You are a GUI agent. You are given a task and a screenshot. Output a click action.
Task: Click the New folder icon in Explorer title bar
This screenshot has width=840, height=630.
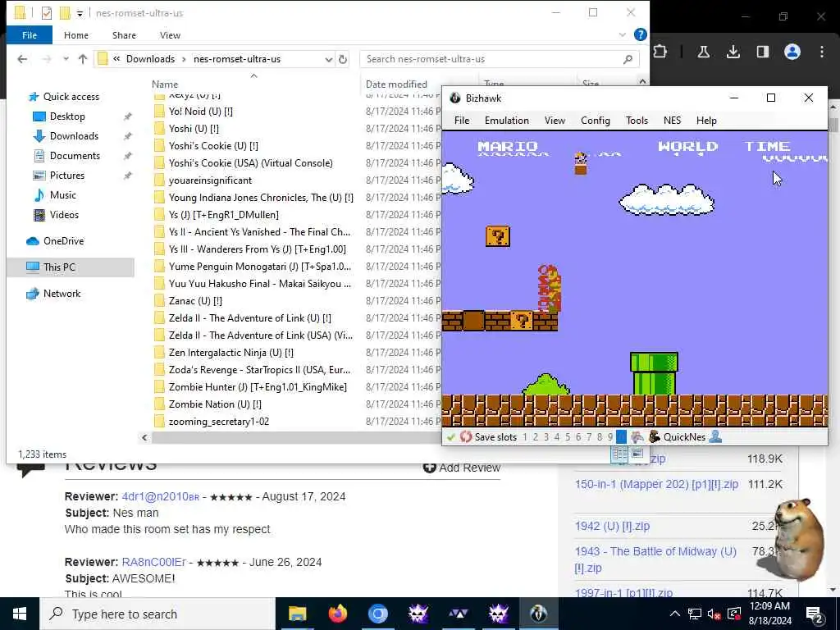coord(65,13)
